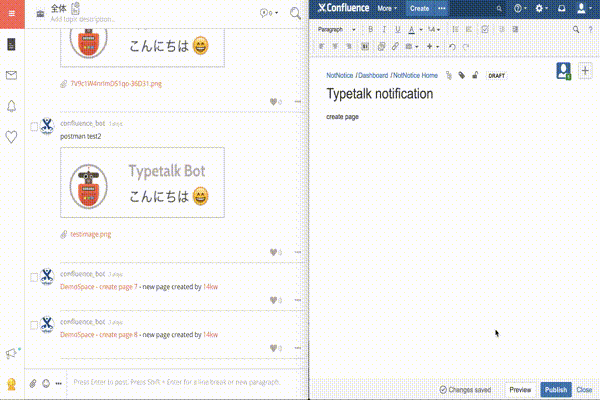
Task: Click Close in the Confluence editor footer
Action: (584, 390)
